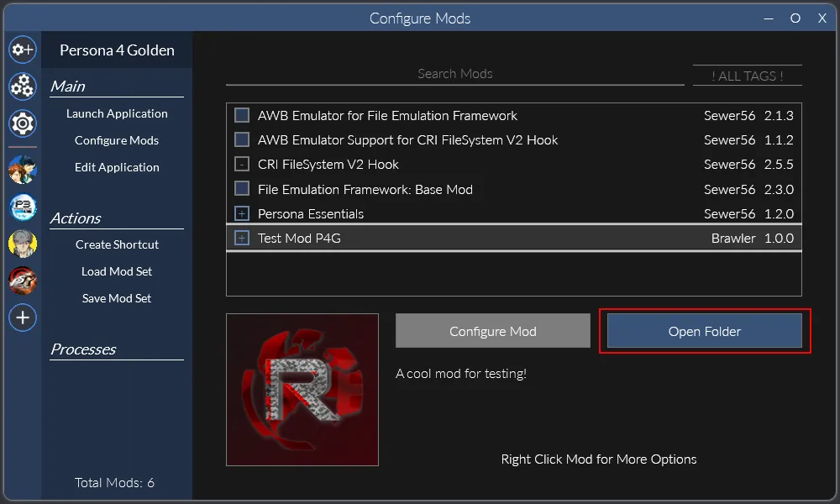The height and width of the screenshot is (504, 840).
Task: Select the P3 Portable application icon
Action: pos(23,207)
